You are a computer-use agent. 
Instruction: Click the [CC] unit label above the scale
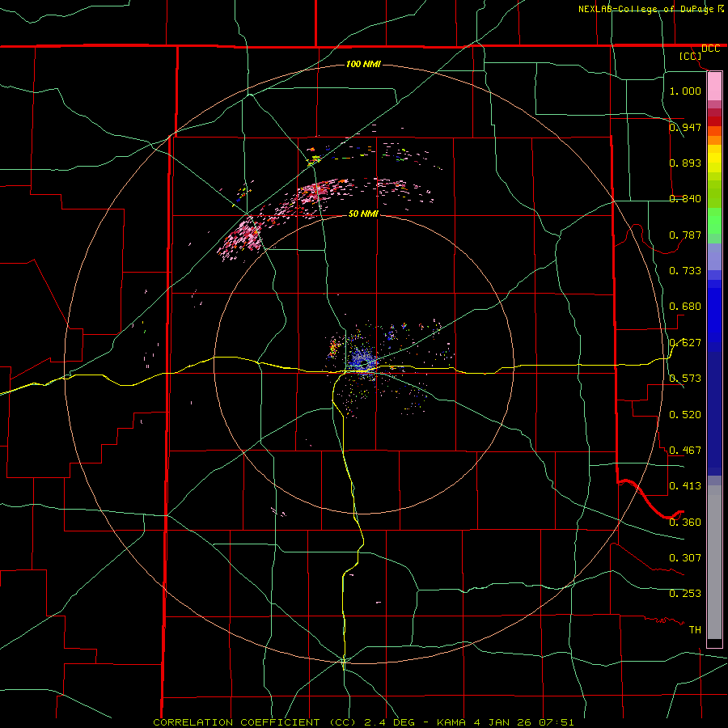pyautogui.click(x=691, y=56)
